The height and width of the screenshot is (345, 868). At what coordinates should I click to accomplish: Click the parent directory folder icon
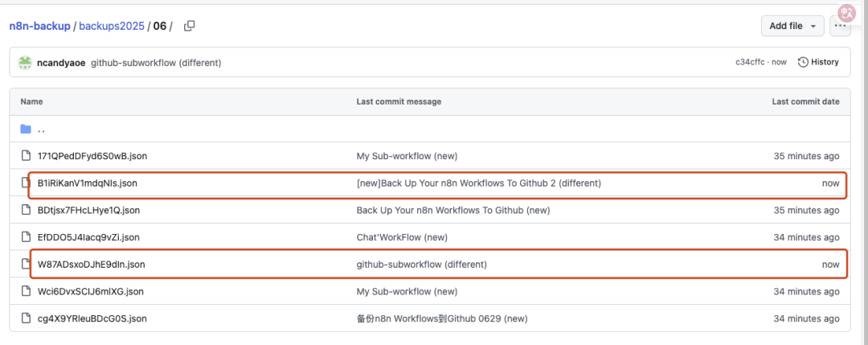pos(26,129)
